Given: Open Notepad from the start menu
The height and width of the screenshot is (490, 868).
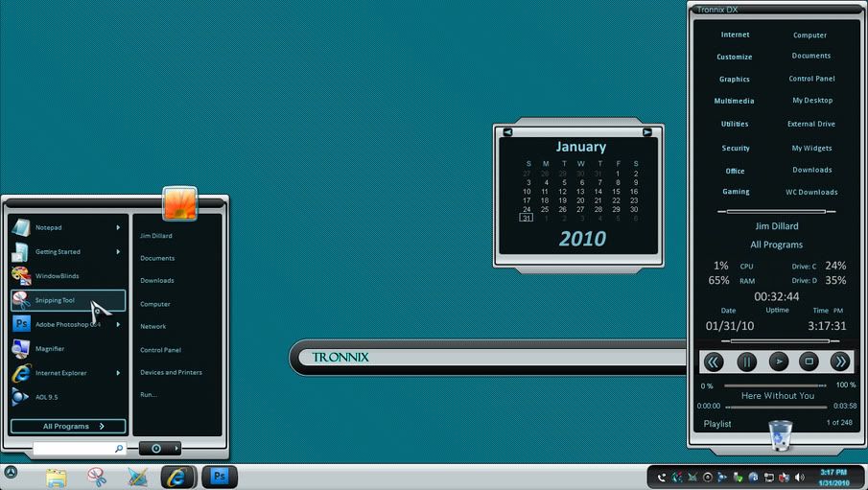Looking at the screenshot, I should (x=67, y=227).
